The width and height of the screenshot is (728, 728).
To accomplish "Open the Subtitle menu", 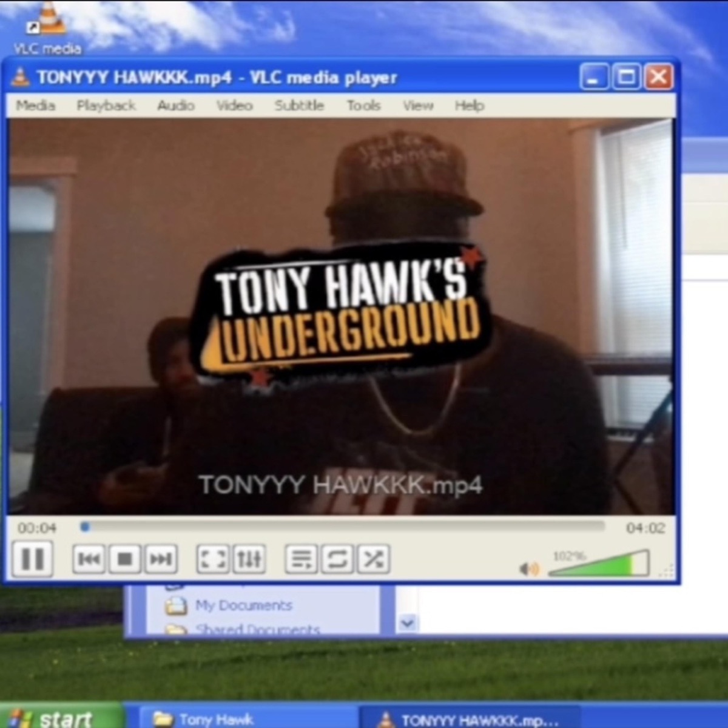I will tap(299, 106).
